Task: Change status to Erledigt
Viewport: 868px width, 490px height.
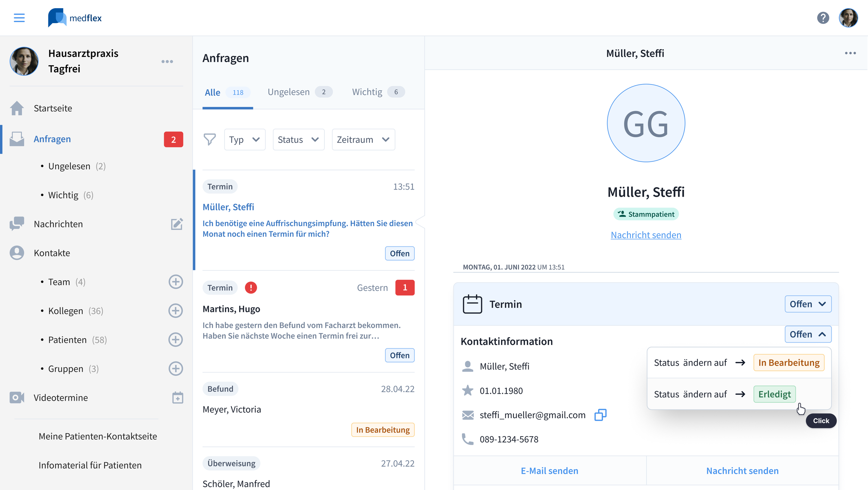Action: pyautogui.click(x=774, y=394)
